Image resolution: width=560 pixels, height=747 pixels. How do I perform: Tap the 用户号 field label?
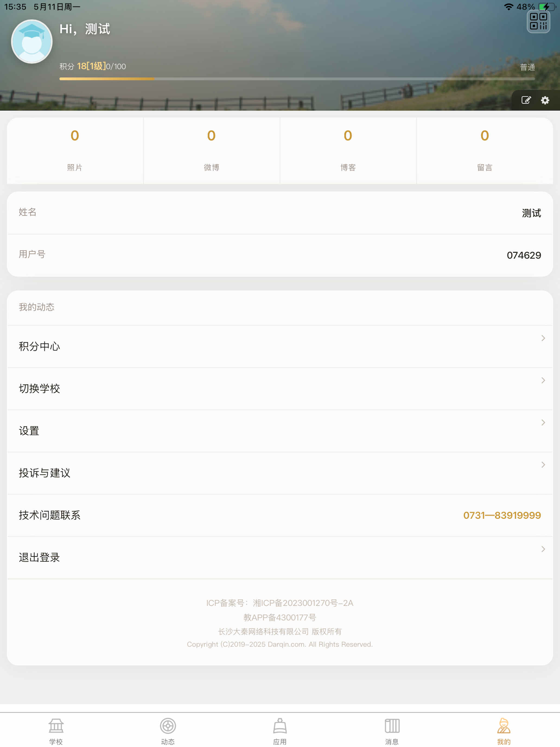pyautogui.click(x=32, y=254)
